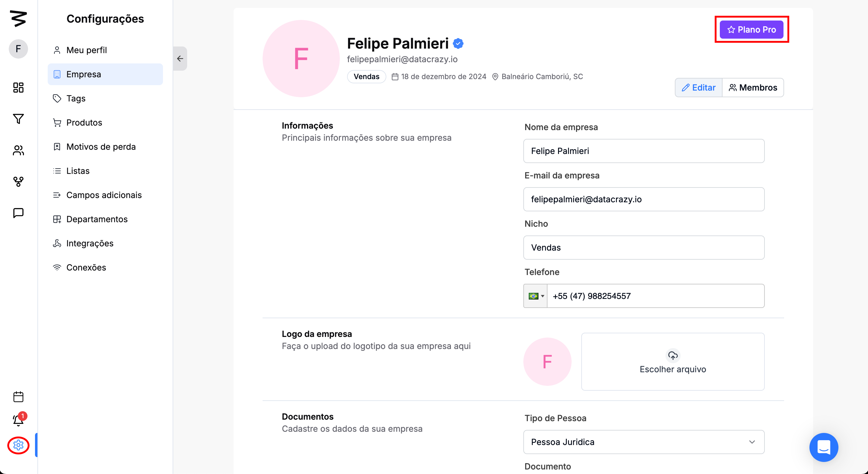Image resolution: width=868 pixels, height=474 pixels.
Task: Click the Nome da empresa field
Action: [643, 151]
